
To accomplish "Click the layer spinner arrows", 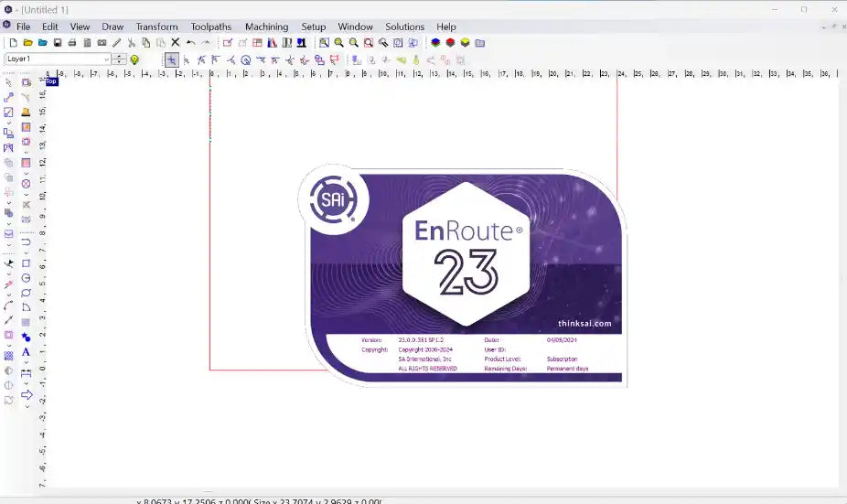I will tap(120, 59).
